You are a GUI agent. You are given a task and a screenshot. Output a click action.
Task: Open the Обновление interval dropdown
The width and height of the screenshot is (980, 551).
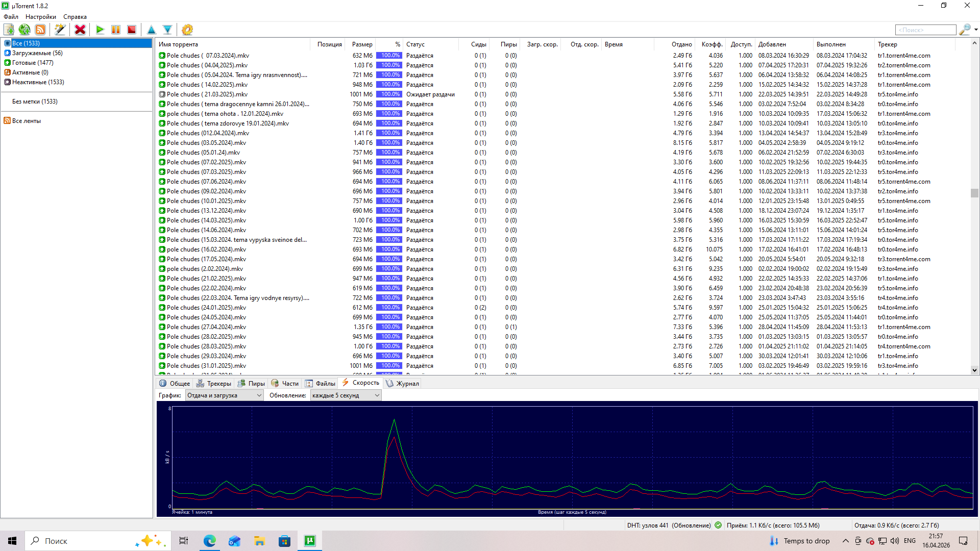[346, 395]
